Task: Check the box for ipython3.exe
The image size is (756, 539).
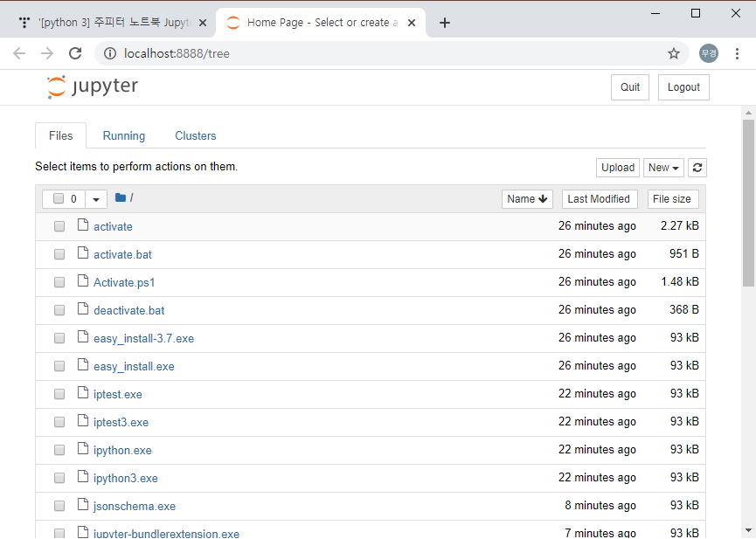Action: click(x=59, y=478)
